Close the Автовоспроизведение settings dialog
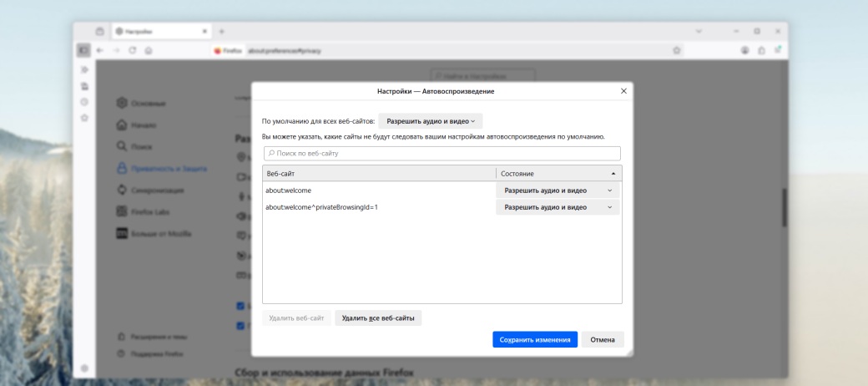This screenshot has height=386, width=868. [x=623, y=90]
